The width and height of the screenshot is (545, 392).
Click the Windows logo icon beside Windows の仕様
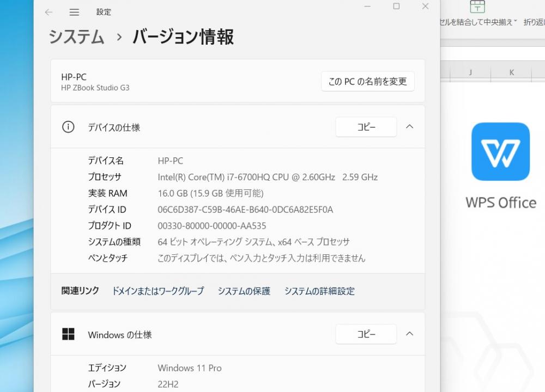coord(68,334)
